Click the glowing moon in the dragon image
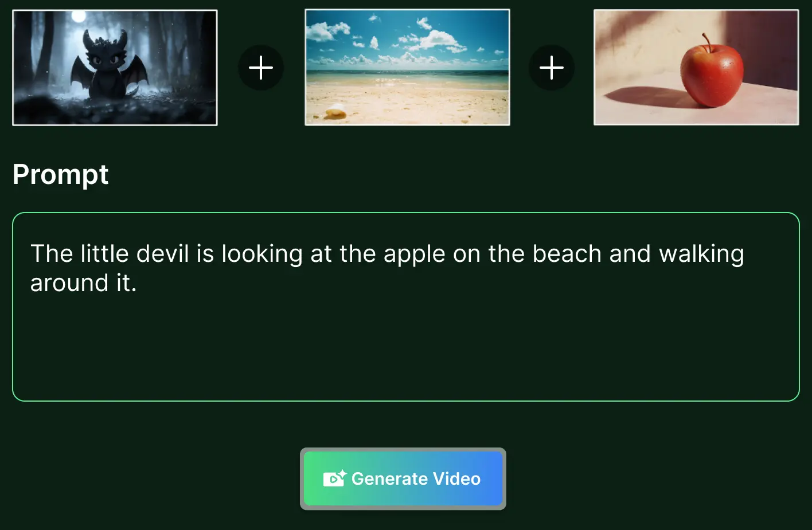 pos(79,17)
